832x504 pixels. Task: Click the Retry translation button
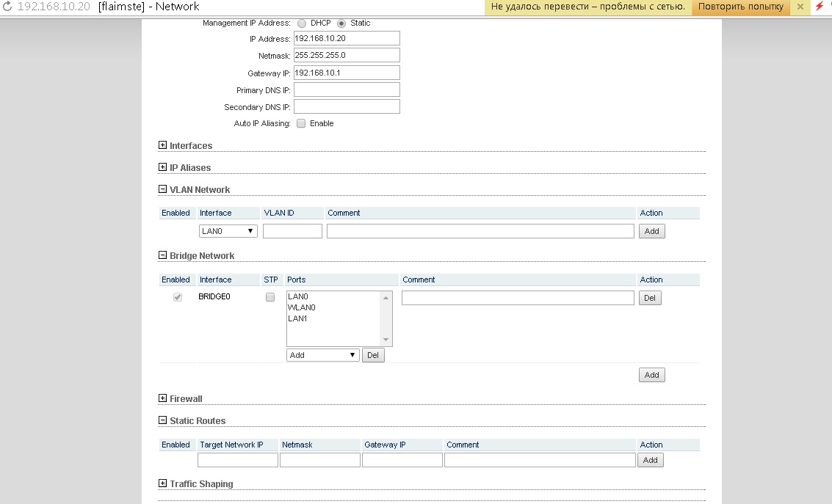[x=741, y=7]
